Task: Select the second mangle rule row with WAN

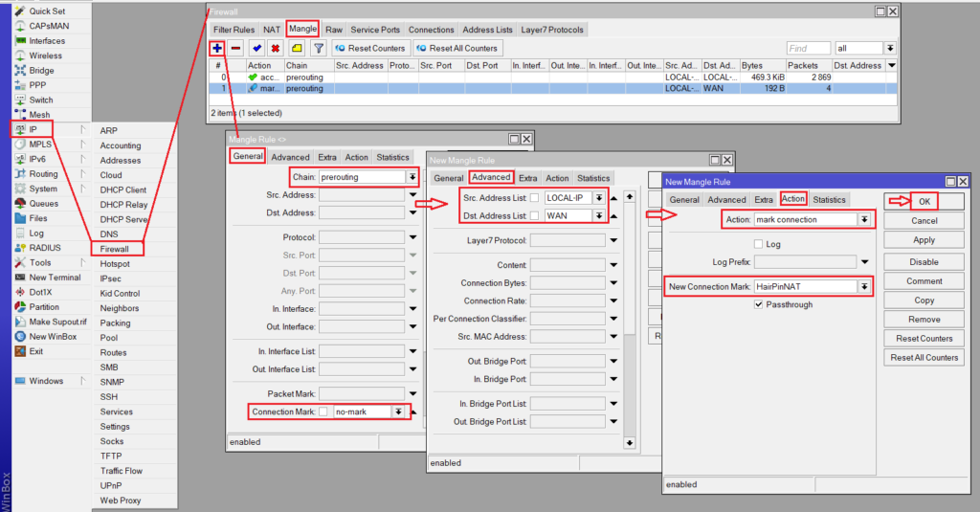Action: (479, 88)
